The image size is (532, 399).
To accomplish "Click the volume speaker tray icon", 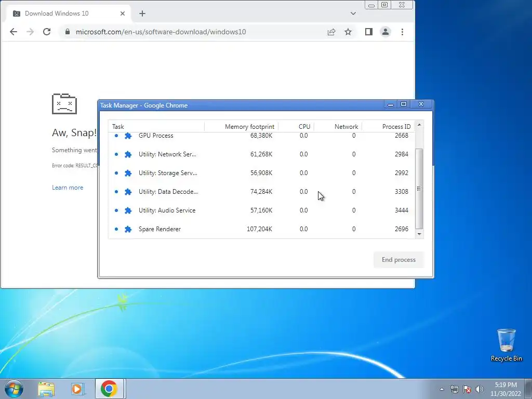I will 480,389.
